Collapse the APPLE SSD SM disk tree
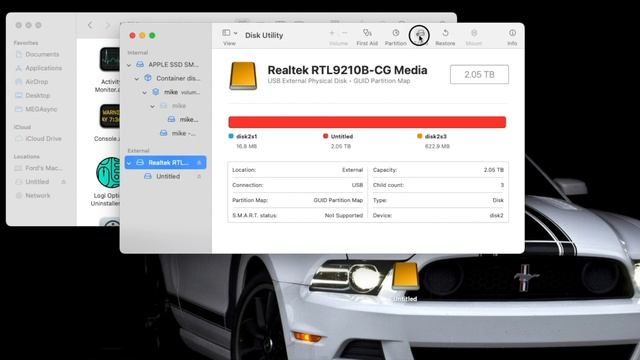The height and width of the screenshot is (360, 640). click(129, 65)
